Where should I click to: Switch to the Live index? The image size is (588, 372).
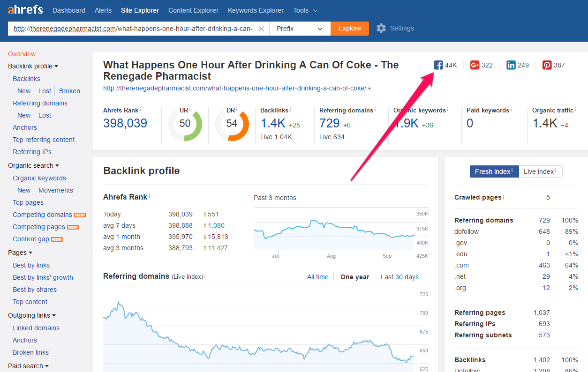click(541, 171)
